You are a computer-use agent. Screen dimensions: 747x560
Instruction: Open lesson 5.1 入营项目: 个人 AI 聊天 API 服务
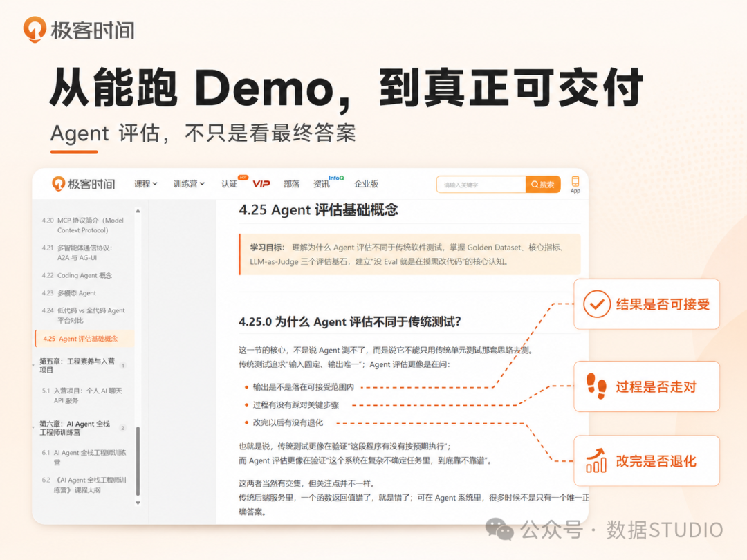tap(82, 395)
